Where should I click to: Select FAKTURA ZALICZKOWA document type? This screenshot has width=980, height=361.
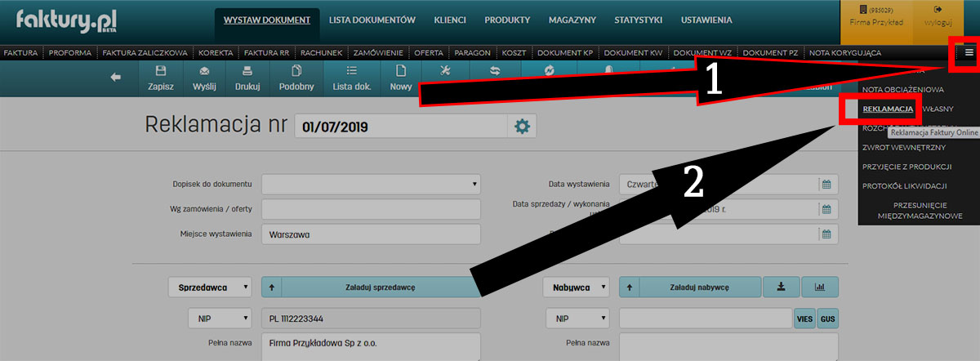coord(146,52)
